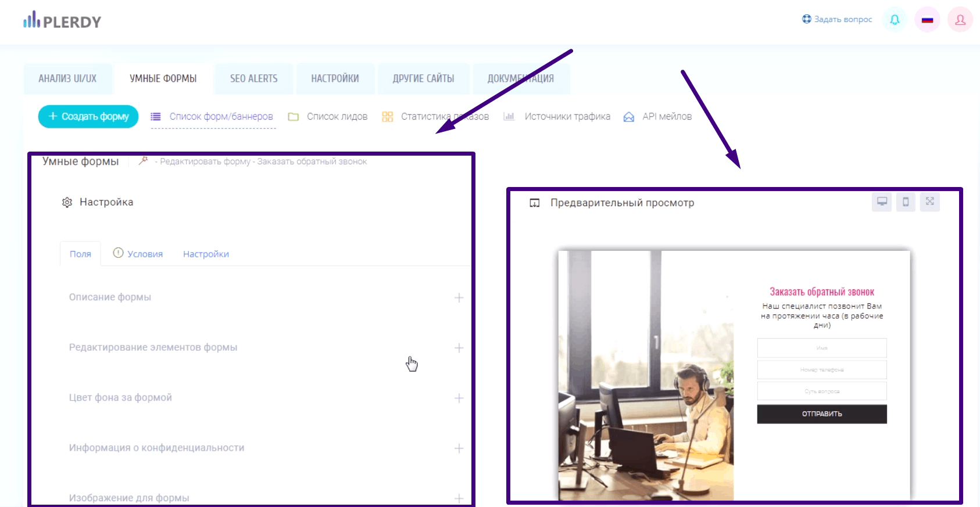Click the Настройка gear icon

[x=67, y=202]
